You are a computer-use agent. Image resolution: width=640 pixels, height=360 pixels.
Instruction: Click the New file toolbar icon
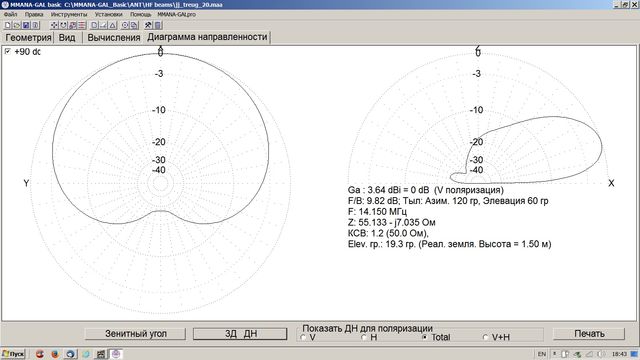7,25
